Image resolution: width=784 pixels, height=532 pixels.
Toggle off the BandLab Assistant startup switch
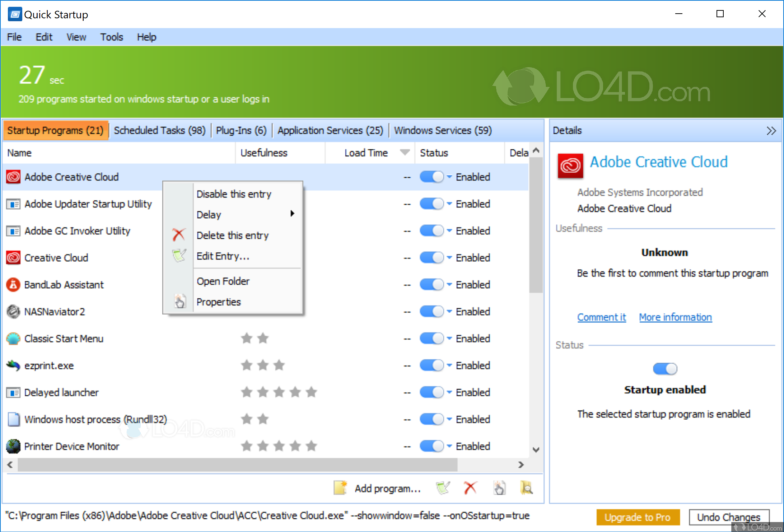click(432, 285)
